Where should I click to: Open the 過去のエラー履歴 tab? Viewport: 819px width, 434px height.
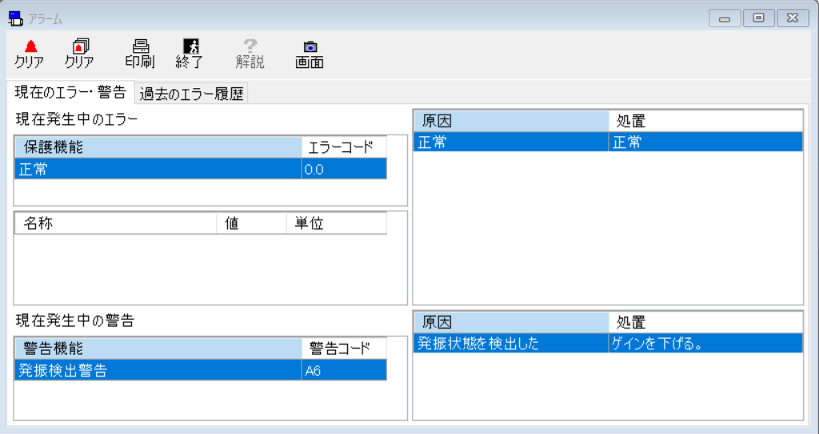click(192, 94)
